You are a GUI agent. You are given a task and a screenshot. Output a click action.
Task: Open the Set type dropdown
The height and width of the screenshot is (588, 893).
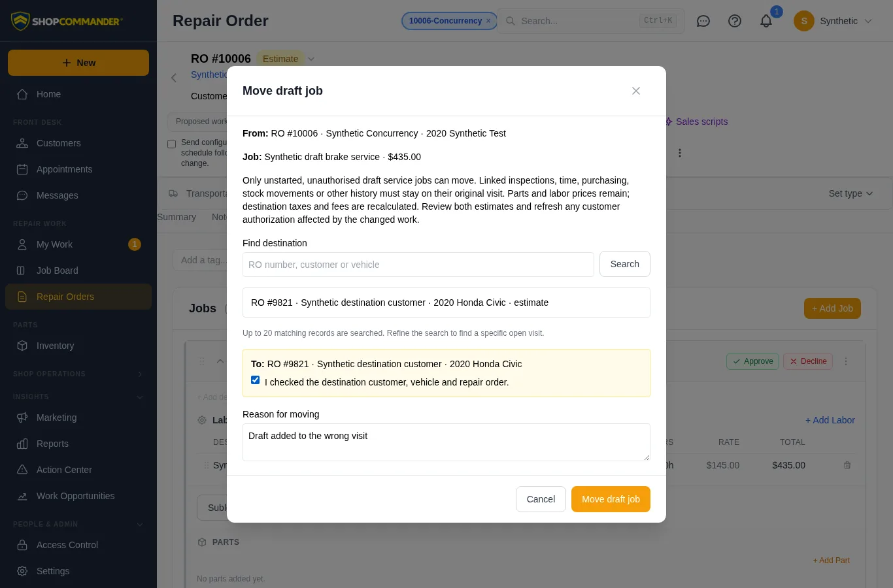click(851, 193)
